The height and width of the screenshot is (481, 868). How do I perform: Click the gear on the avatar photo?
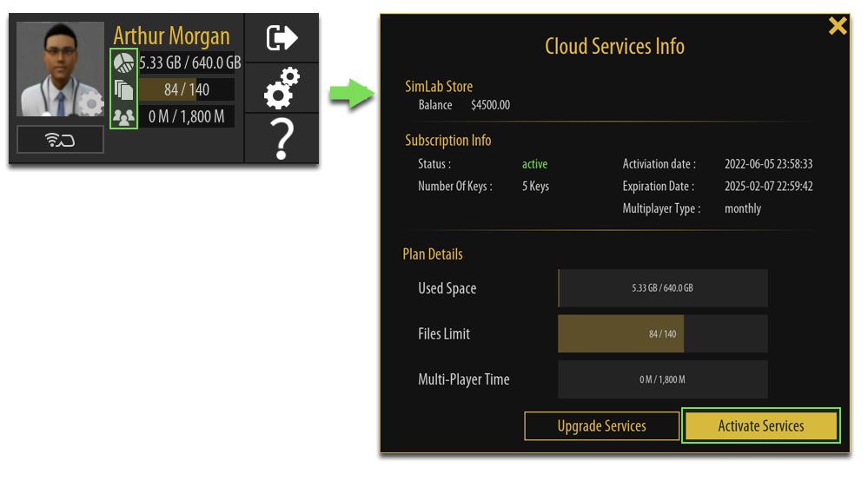(90, 103)
